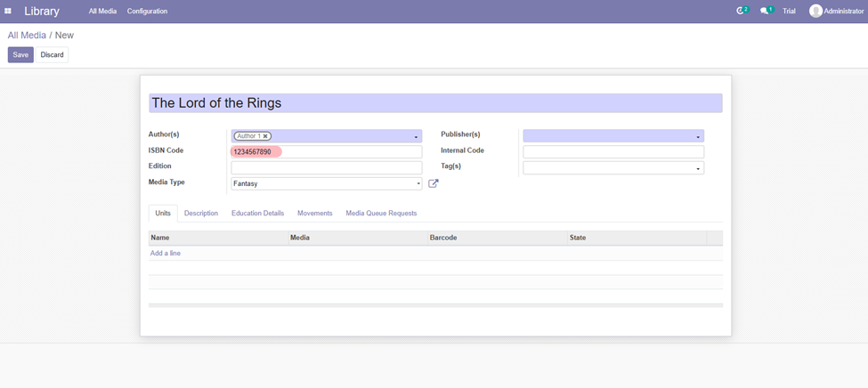Switch to Education Details tab

pyautogui.click(x=258, y=213)
